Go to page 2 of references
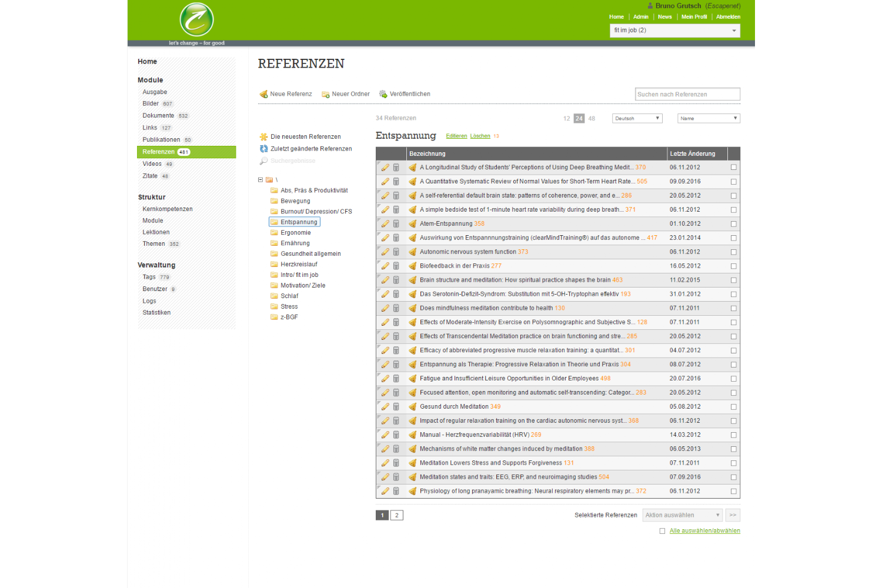This screenshot has width=882, height=588. [x=397, y=516]
